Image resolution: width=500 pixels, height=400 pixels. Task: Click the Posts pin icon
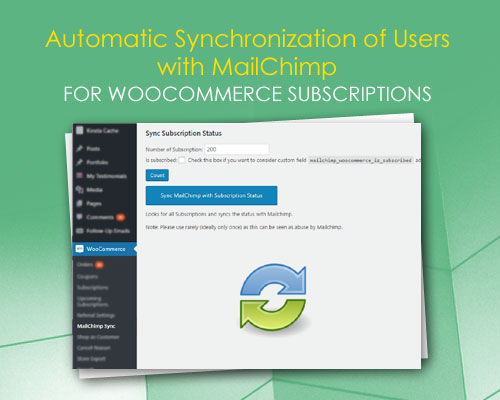pos(79,148)
